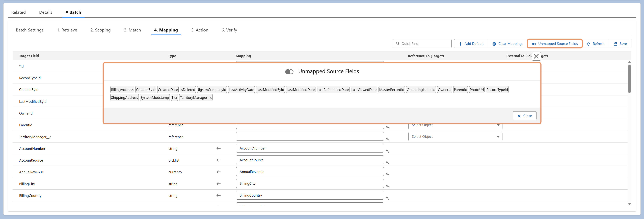The width and height of the screenshot is (644, 219).
Task: Toggle the Unmapped Source Fields toolbar button
Action: tap(555, 44)
